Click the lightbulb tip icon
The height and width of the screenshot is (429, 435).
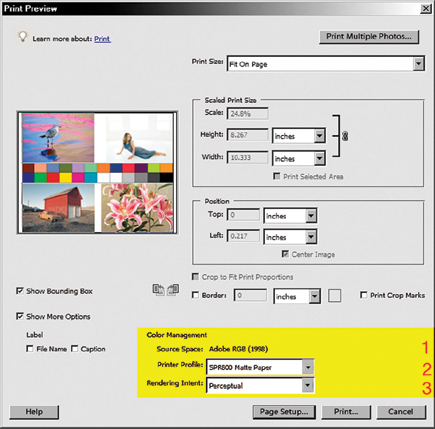tap(22, 37)
